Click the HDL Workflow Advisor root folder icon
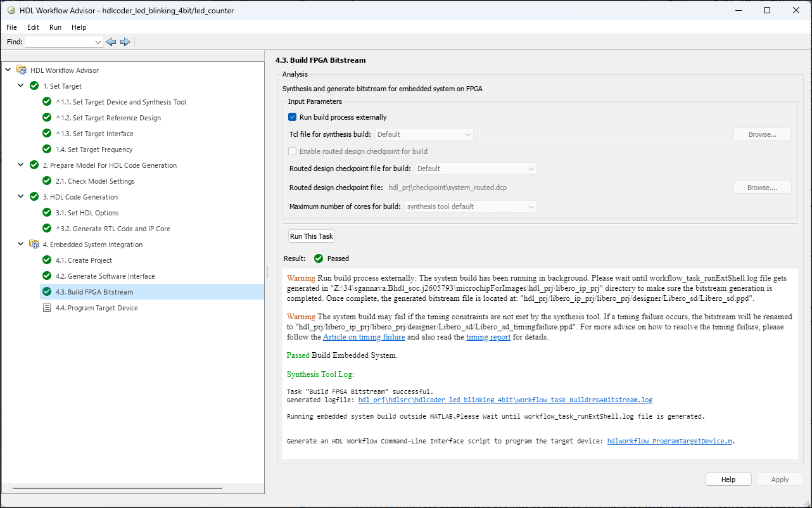Screen dimensions: 812x508 [22, 70]
